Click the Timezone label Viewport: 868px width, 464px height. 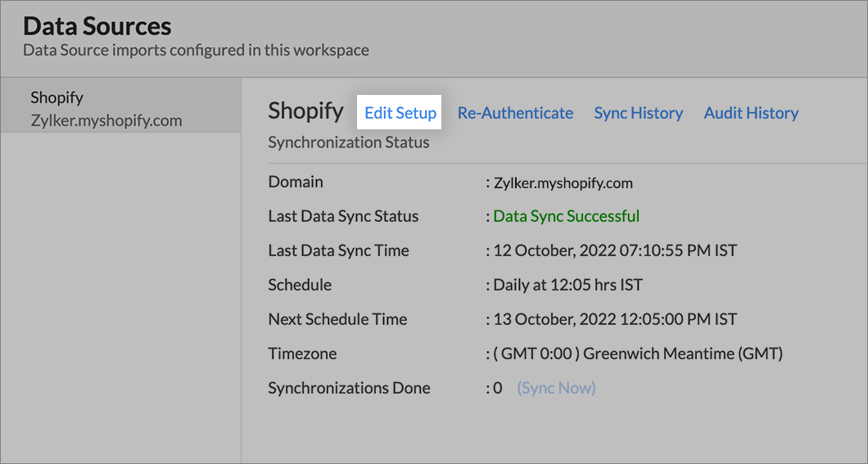[x=302, y=354]
